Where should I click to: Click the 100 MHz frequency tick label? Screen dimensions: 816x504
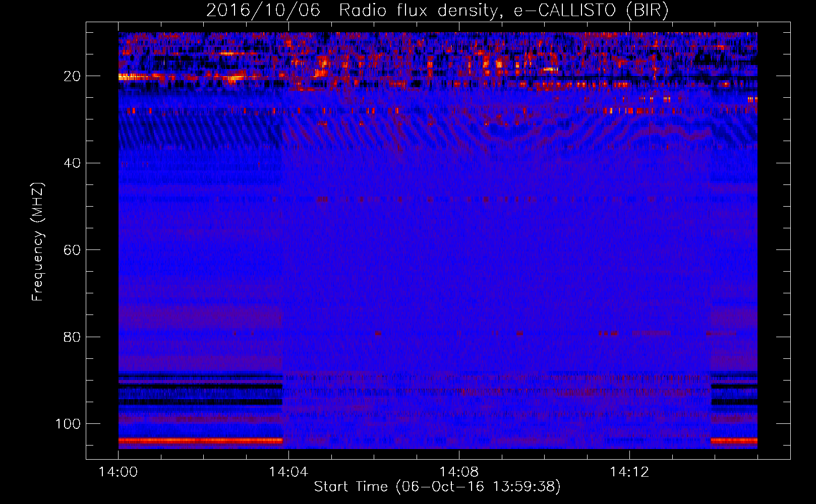point(68,424)
